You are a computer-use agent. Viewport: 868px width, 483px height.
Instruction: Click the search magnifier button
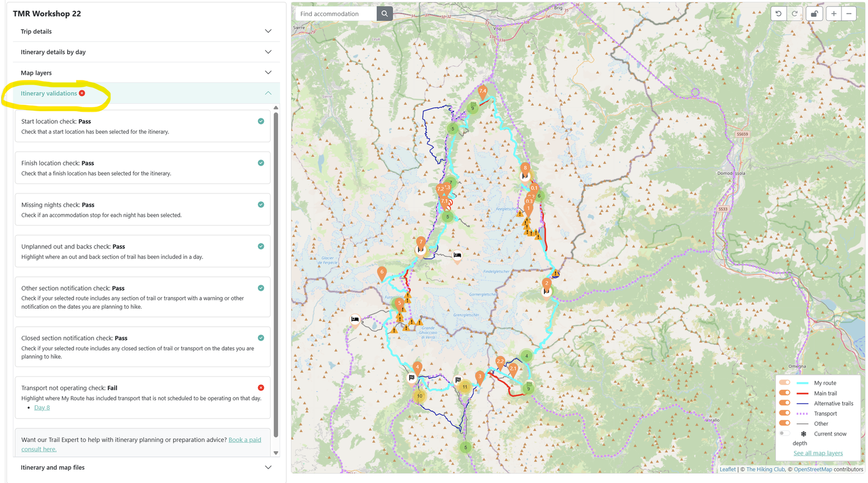[x=384, y=14]
